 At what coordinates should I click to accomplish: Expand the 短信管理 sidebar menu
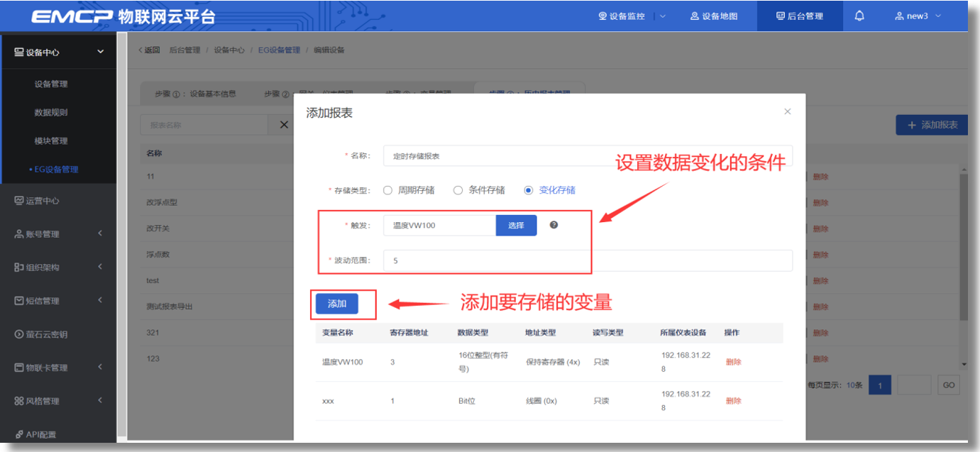tap(58, 300)
